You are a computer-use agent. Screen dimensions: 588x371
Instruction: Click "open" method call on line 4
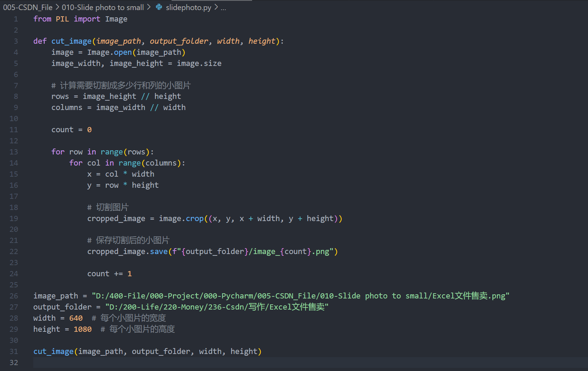pyautogui.click(x=123, y=52)
